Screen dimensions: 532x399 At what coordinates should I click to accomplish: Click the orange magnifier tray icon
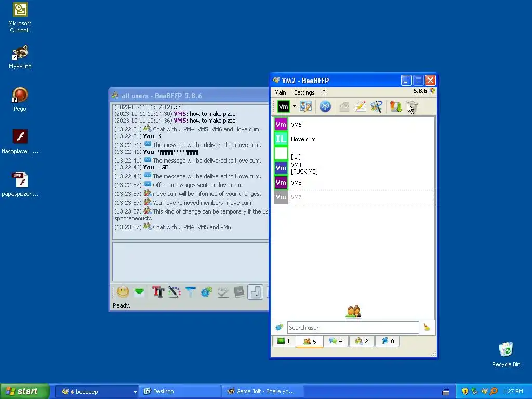click(494, 391)
